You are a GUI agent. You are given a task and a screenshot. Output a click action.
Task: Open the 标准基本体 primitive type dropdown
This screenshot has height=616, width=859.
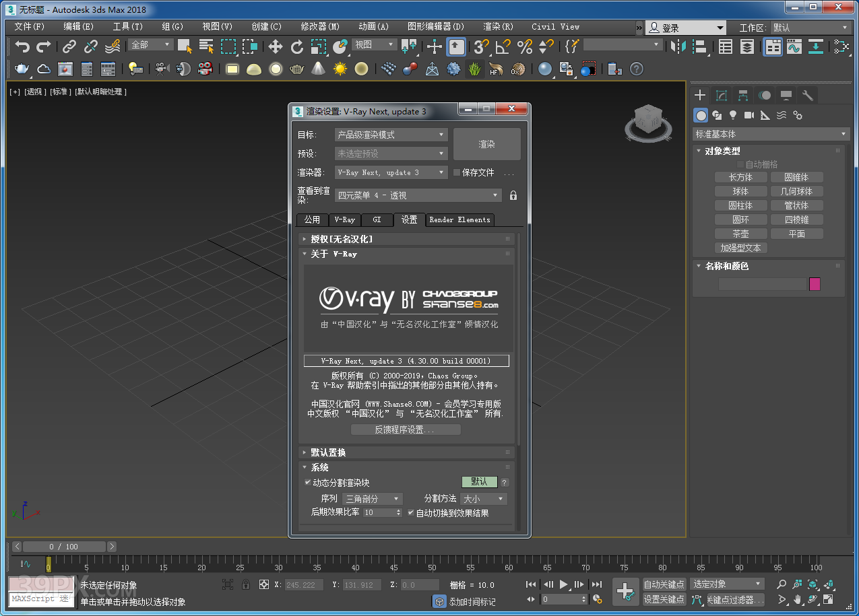click(x=771, y=134)
